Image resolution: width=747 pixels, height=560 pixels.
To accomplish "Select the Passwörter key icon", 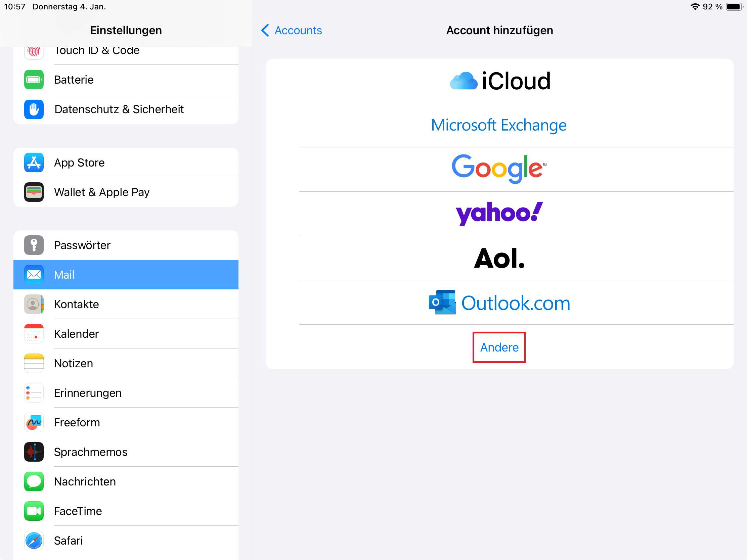I will 34,245.
